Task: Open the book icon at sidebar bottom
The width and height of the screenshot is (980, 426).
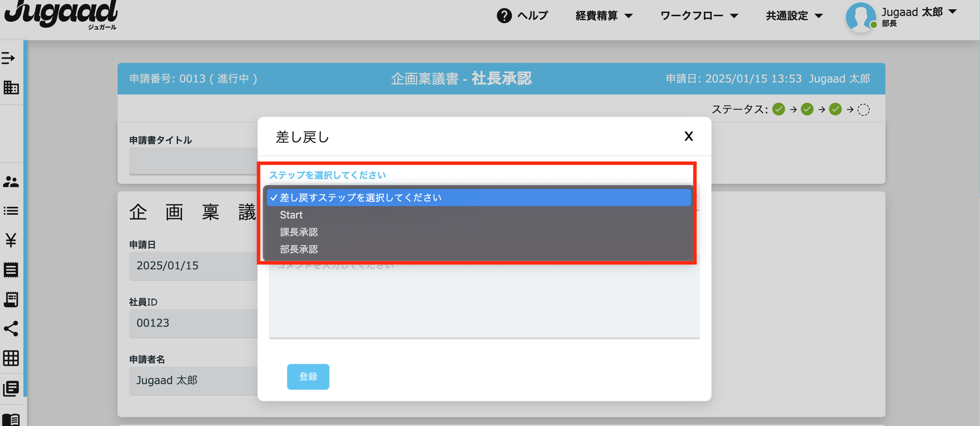Action: pyautogui.click(x=11, y=419)
